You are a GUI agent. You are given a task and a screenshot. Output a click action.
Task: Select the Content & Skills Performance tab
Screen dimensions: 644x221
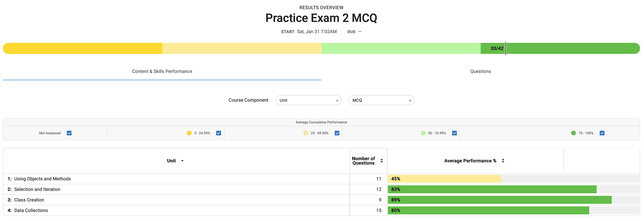tap(162, 71)
